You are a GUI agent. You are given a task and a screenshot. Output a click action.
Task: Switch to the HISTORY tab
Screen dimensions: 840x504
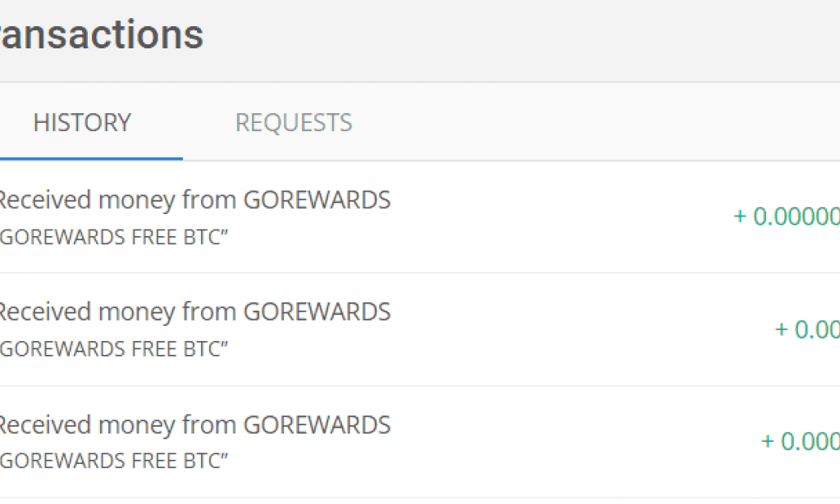[x=81, y=121]
